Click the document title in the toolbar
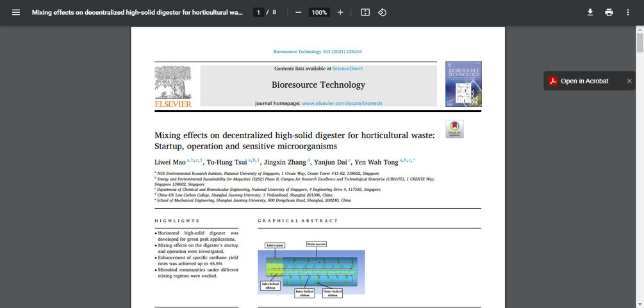This screenshot has width=644, height=308. pos(137,12)
